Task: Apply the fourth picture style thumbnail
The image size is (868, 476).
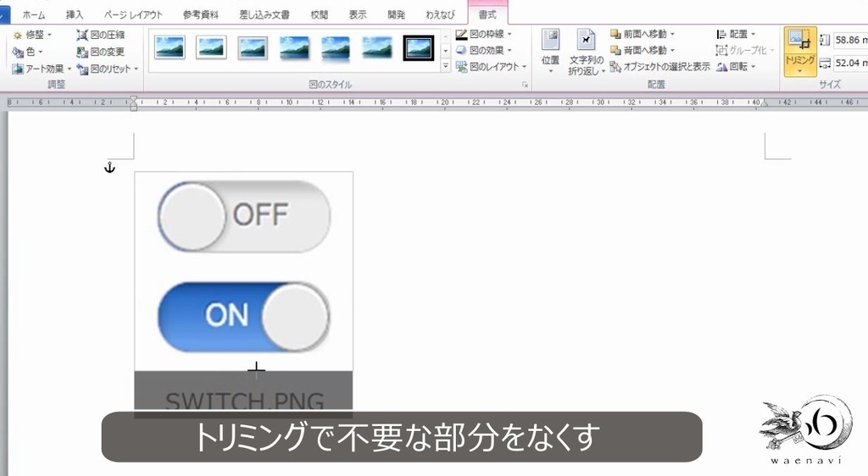Action: [294, 47]
